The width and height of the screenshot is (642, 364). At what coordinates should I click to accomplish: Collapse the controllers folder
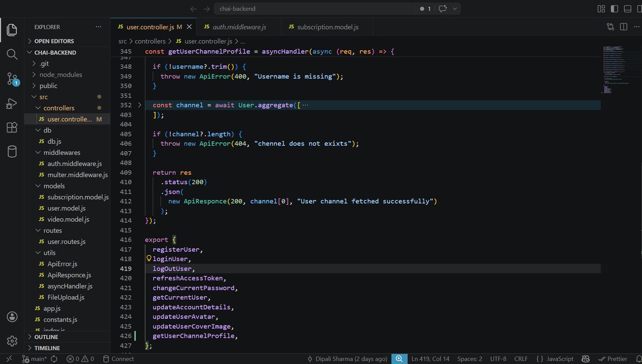(x=67, y=108)
